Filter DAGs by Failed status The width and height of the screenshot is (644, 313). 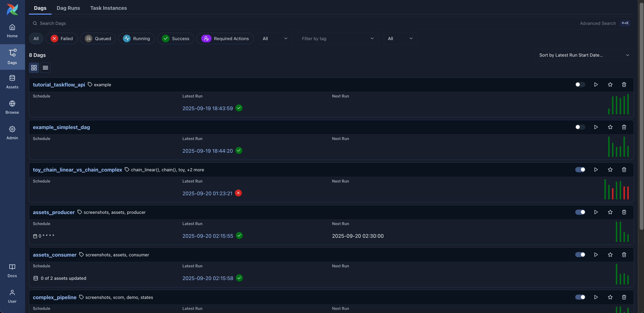62,38
